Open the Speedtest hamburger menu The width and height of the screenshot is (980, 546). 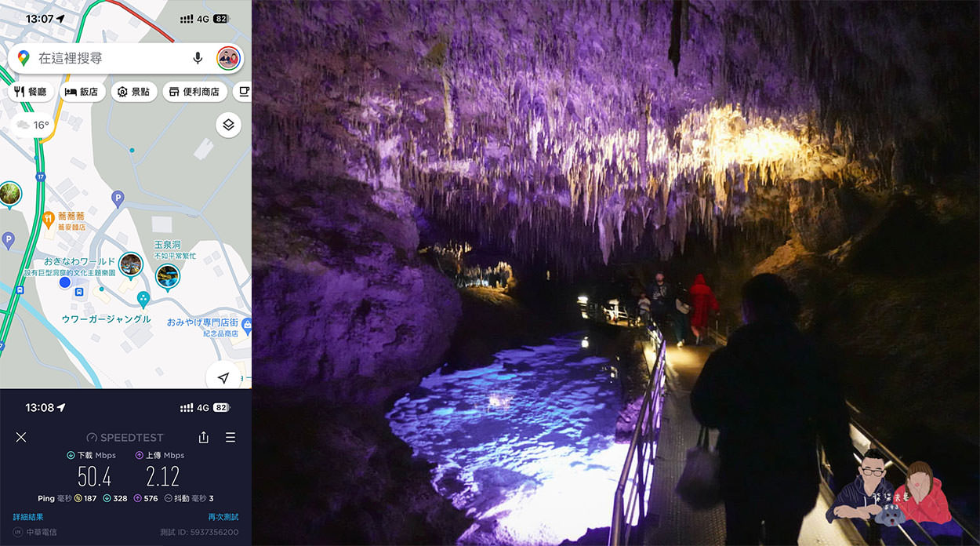click(x=230, y=437)
